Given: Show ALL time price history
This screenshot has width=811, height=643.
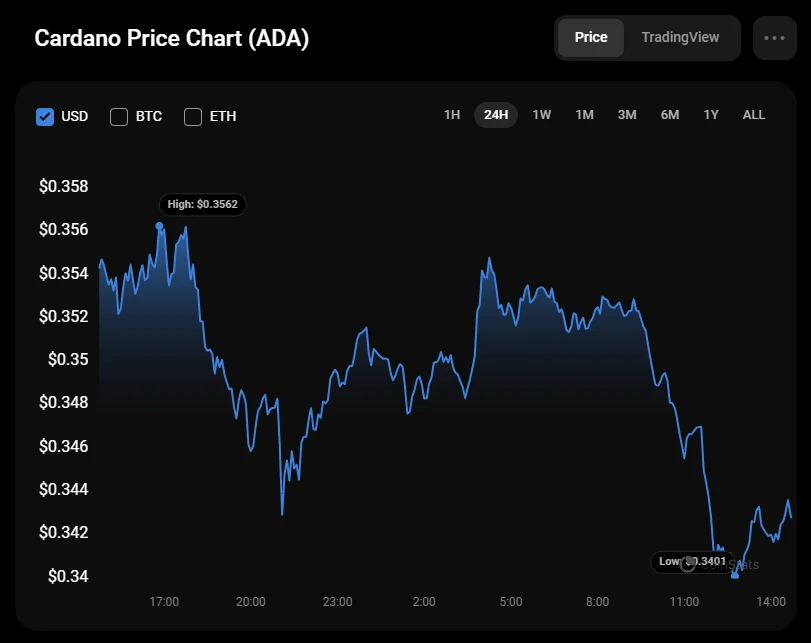Looking at the screenshot, I should click(754, 115).
